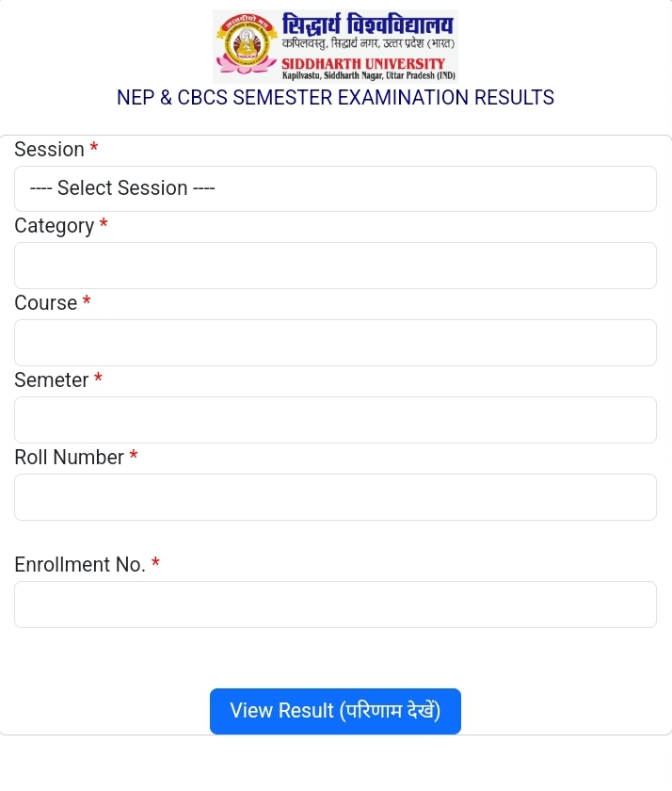Click into the Enrollment No. text field
This screenshot has height=791, width=672.
335,605
